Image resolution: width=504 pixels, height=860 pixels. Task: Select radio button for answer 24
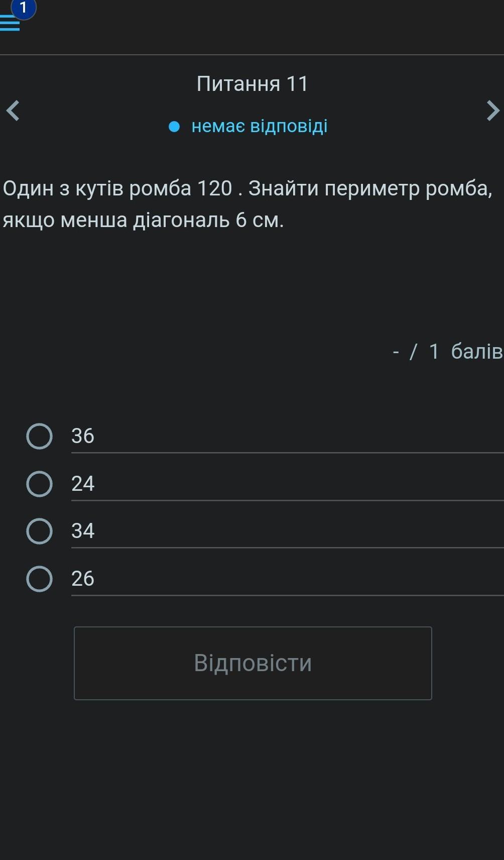[39, 484]
